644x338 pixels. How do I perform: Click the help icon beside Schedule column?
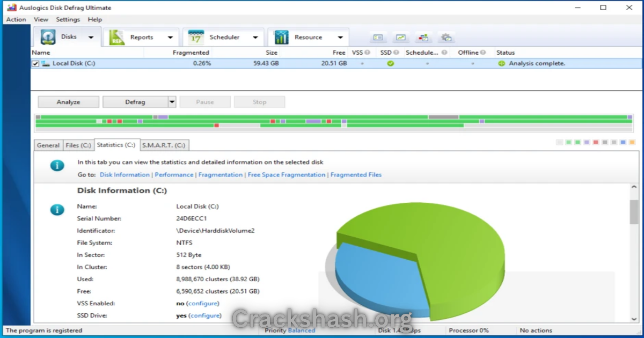(x=444, y=53)
